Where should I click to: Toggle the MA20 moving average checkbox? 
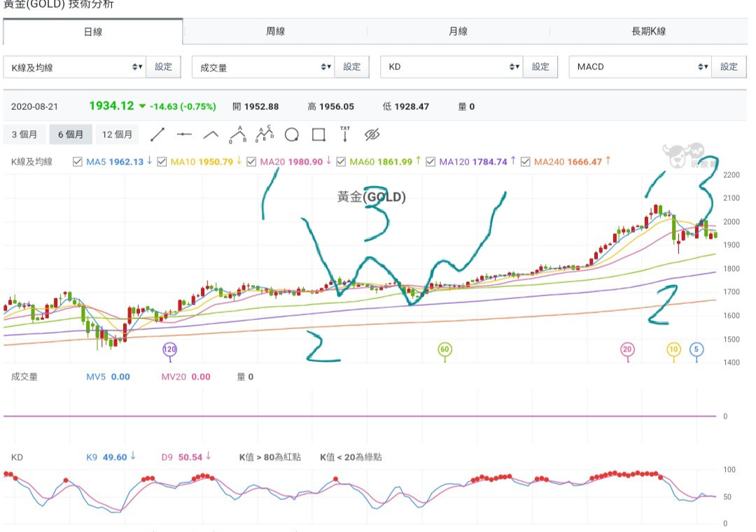tap(252, 162)
